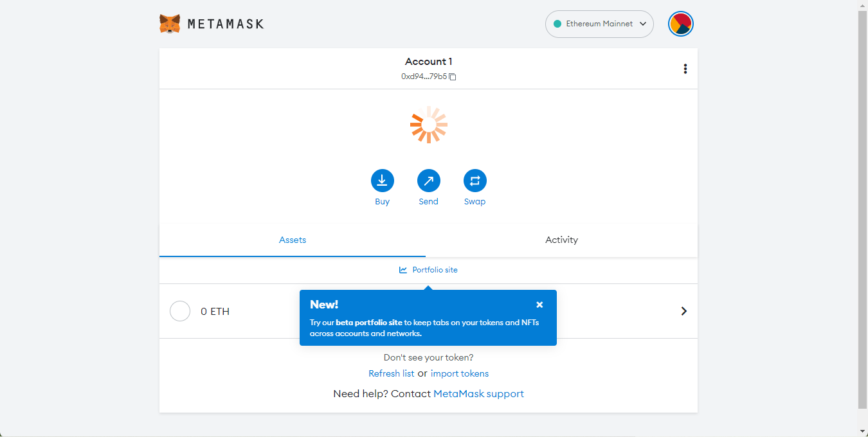868x437 pixels.
Task: Click the scrollbar down arrow
Action: click(863, 431)
